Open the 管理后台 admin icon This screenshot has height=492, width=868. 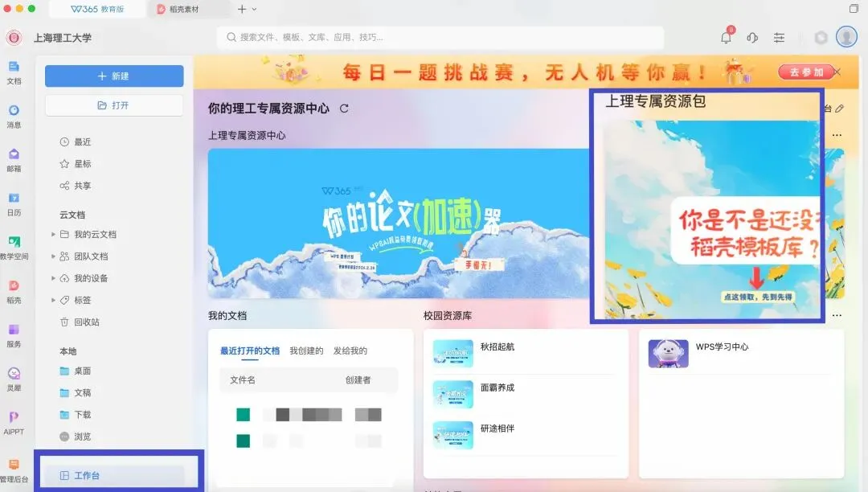coord(14,469)
